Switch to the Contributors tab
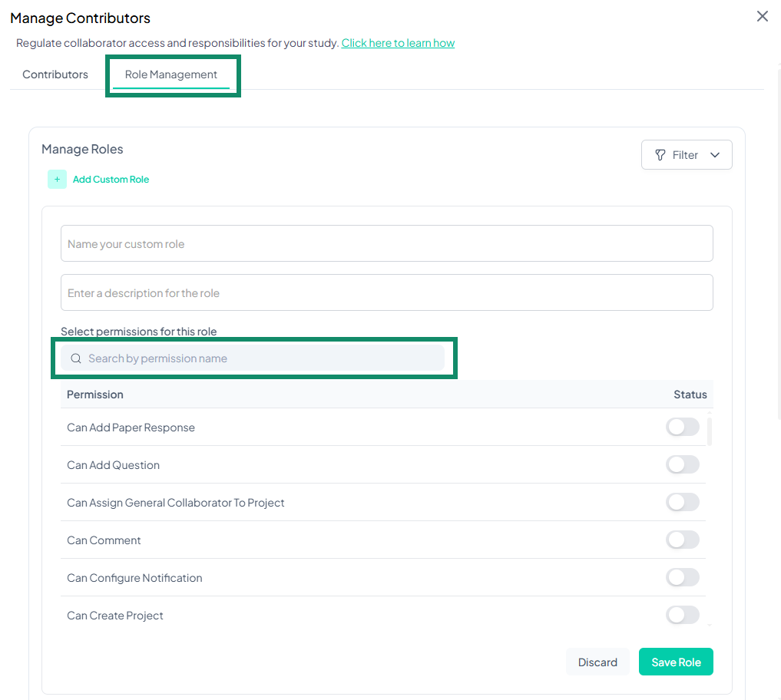 [x=55, y=74]
